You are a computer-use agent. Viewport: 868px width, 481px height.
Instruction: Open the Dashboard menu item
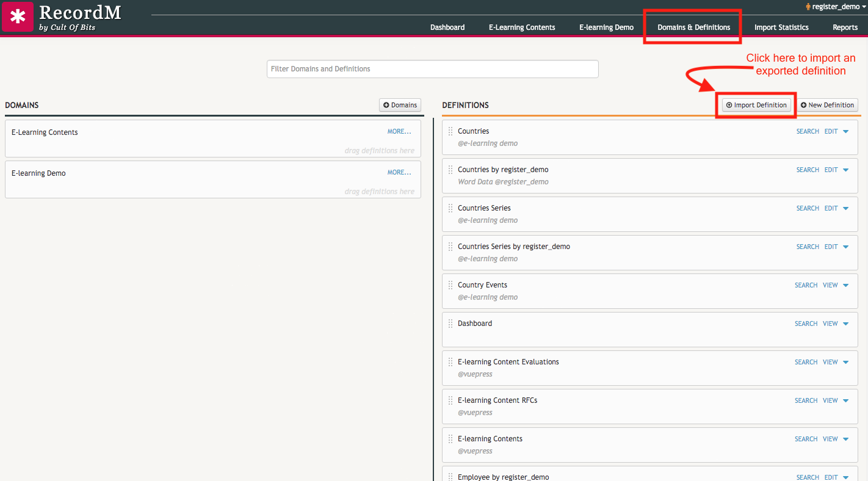coord(447,27)
